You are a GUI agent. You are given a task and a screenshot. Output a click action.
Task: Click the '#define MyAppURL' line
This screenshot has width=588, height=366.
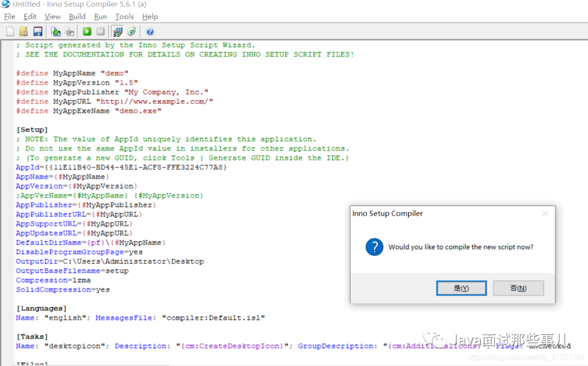point(114,101)
